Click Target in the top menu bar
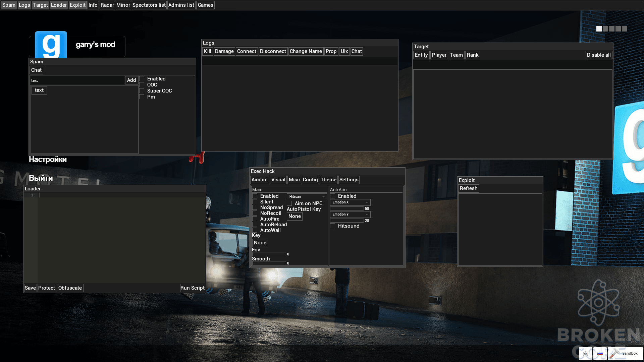Image resolution: width=644 pixels, height=362 pixels. 41,5
